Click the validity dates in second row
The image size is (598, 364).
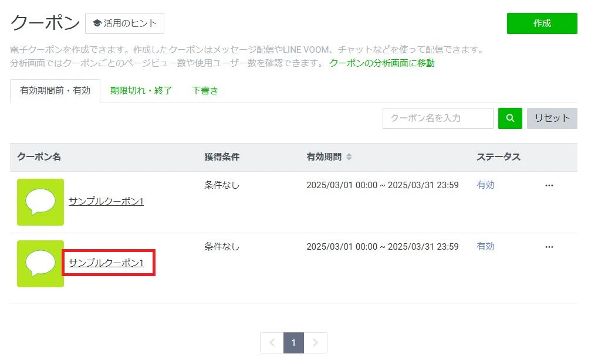[x=383, y=246]
